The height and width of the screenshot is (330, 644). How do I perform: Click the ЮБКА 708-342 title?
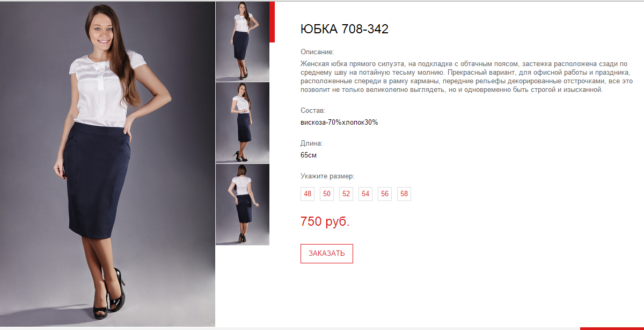point(345,29)
